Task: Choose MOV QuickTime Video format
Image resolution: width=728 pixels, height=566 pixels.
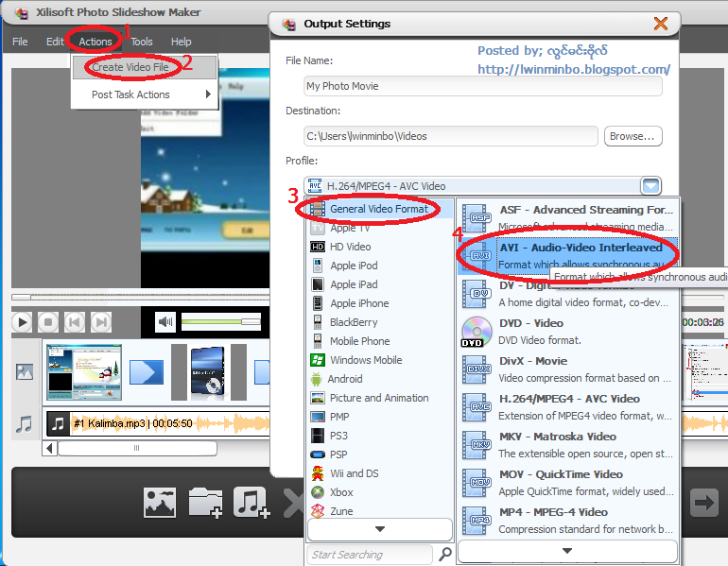Action: (567, 483)
